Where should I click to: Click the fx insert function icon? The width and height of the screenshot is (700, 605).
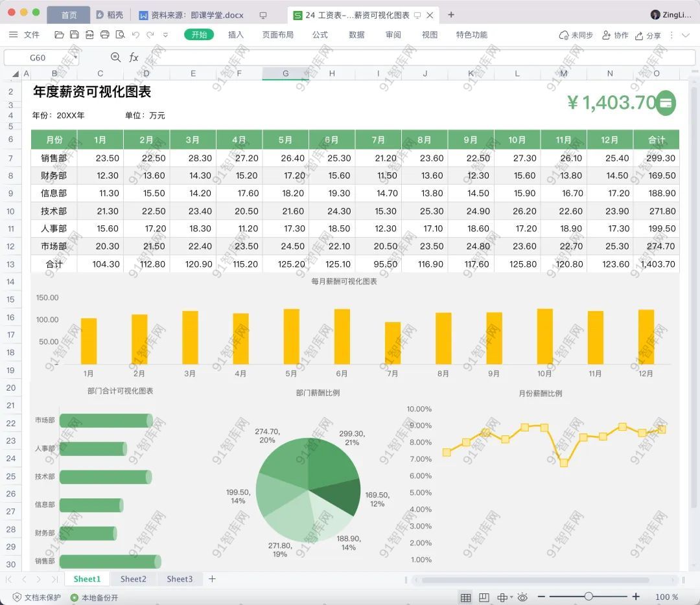134,58
